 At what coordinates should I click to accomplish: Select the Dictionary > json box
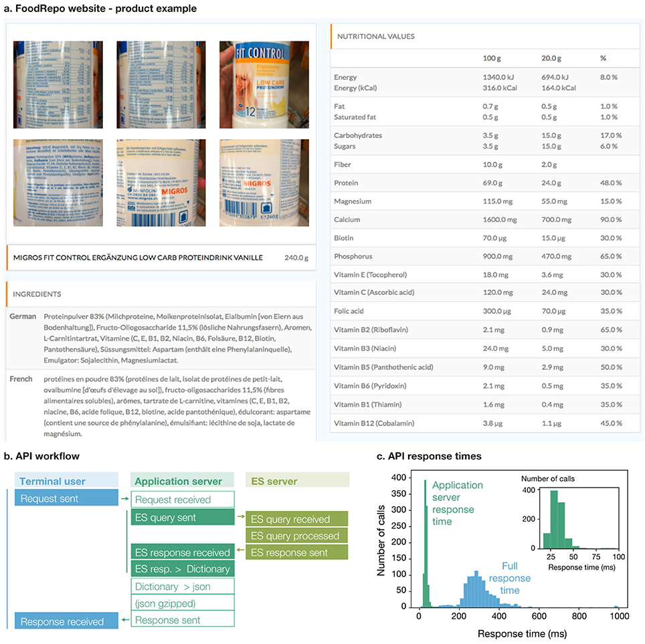183,586
